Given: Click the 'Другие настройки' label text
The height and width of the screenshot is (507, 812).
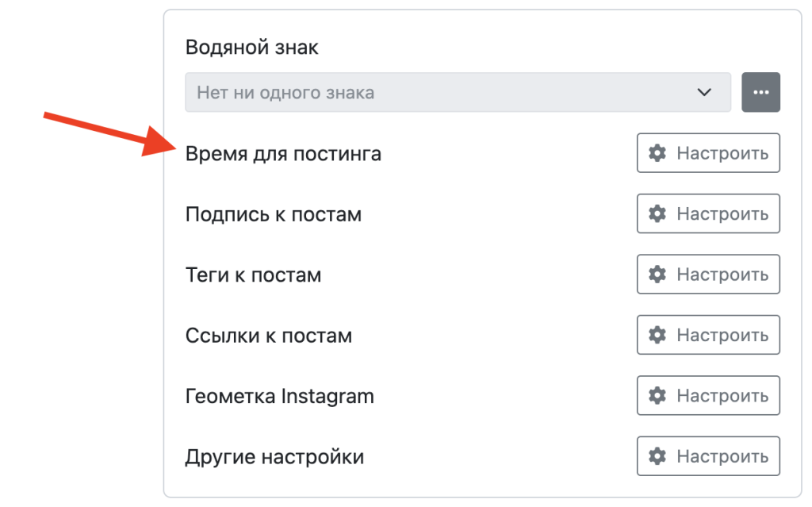Looking at the screenshot, I should click(x=274, y=457).
